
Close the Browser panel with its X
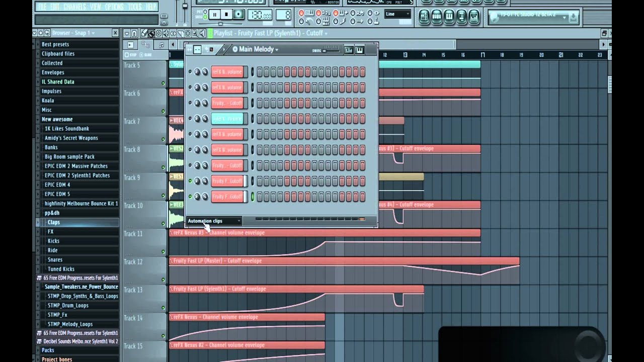[x=115, y=33]
